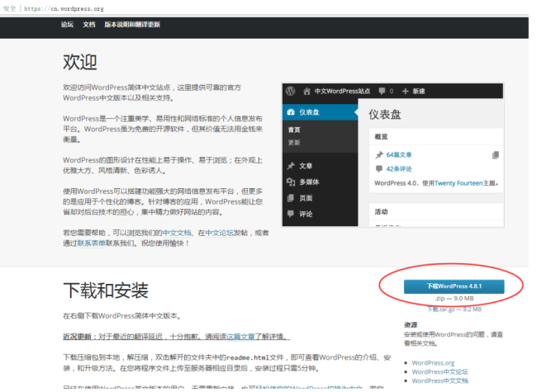This screenshot has height=392, width=537.
Task: Click the home icon beside 中文WordPress站点
Action: tap(305, 91)
